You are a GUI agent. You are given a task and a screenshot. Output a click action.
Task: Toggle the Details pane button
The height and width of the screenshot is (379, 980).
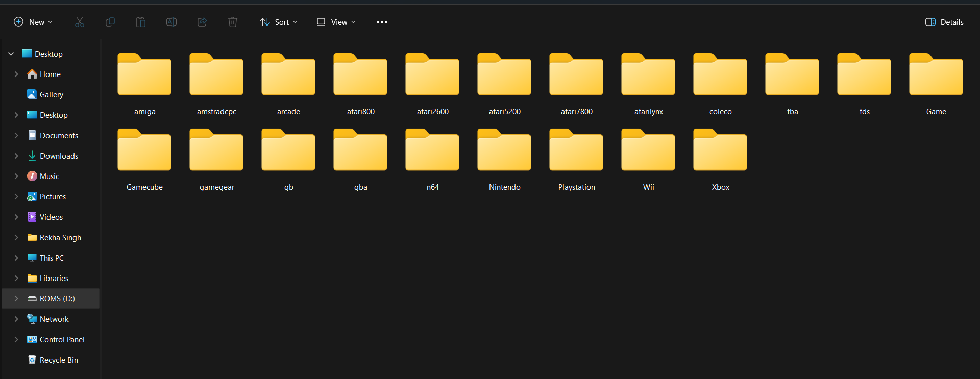944,22
